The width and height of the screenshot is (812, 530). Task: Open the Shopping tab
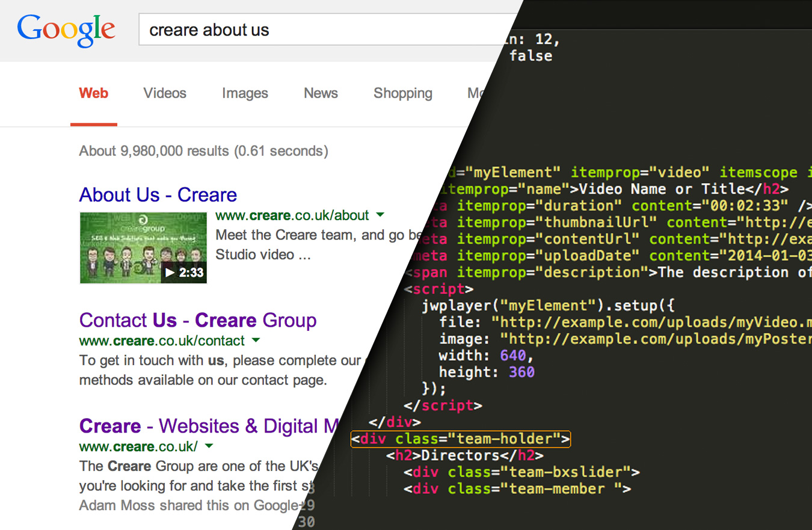[403, 93]
